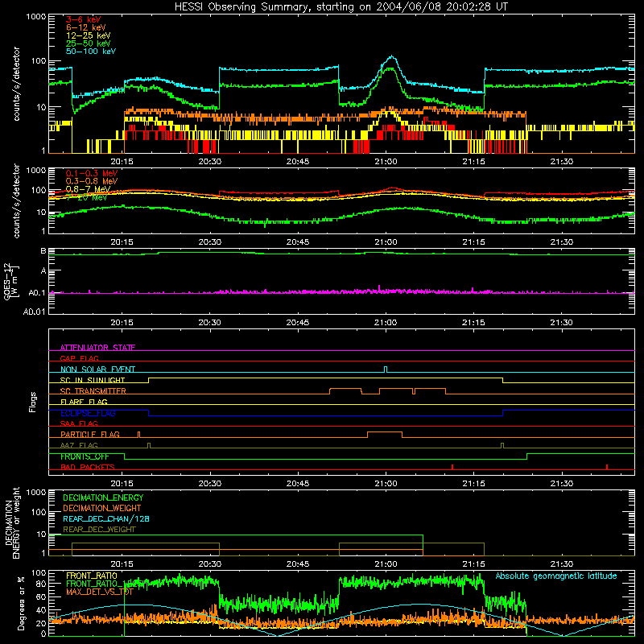Screen dimensions: 644x644
Task: Click the FRONTS_OFF flag label
Action: (x=85, y=456)
